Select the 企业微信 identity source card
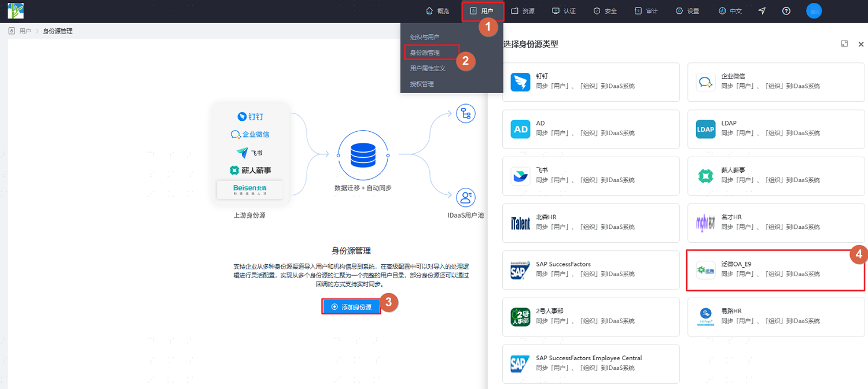 776,82
